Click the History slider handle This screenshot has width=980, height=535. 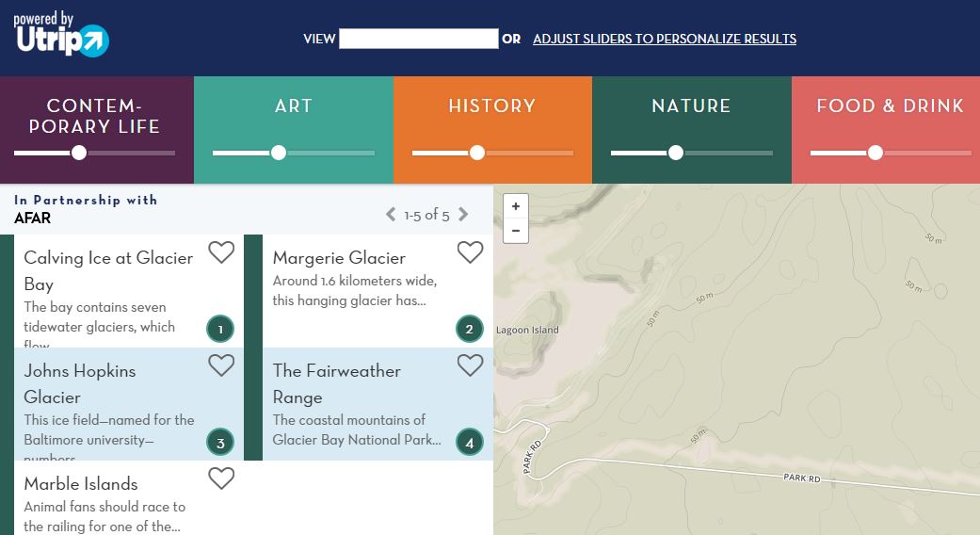point(477,153)
